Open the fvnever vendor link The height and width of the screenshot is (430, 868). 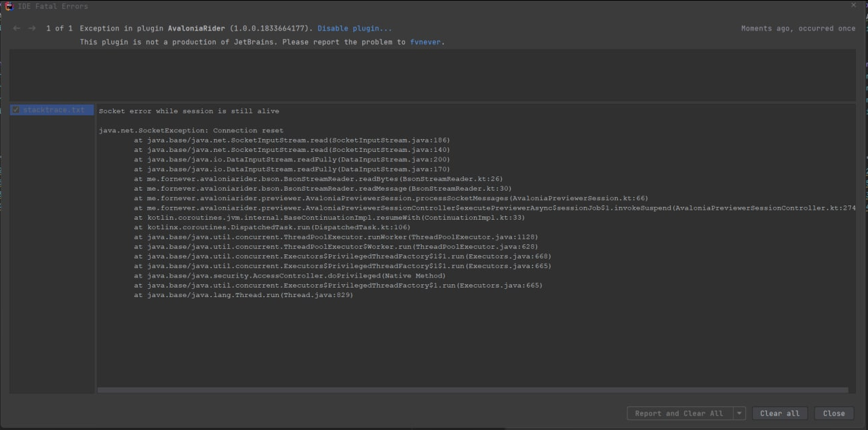pyautogui.click(x=425, y=42)
